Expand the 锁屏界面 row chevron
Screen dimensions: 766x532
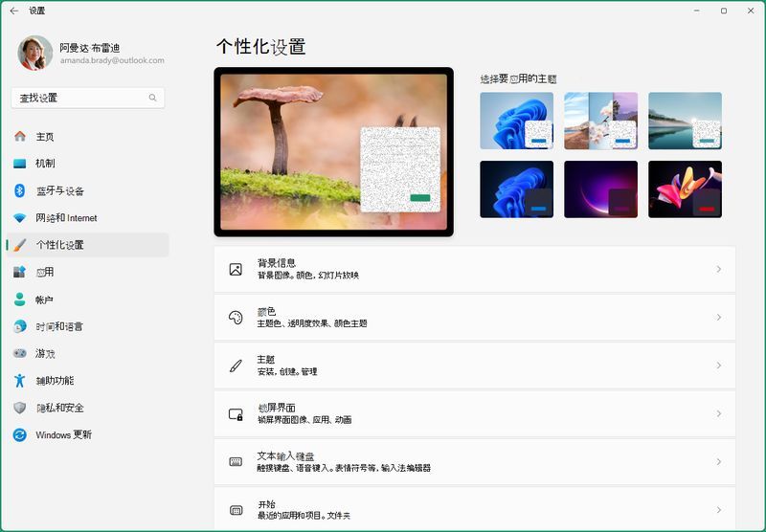pyautogui.click(x=719, y=413)
